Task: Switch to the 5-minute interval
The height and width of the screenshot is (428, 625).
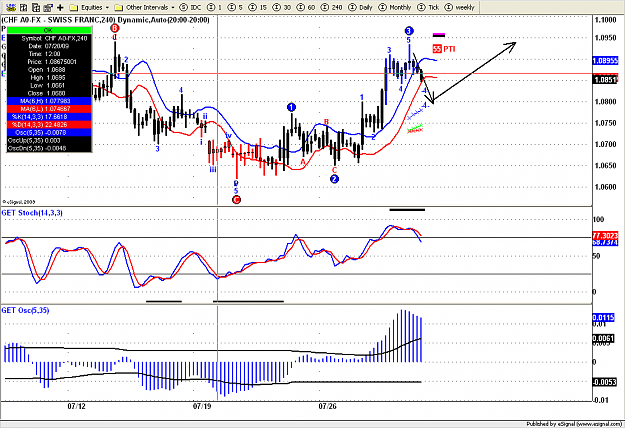Action: [x=235, y=7]
